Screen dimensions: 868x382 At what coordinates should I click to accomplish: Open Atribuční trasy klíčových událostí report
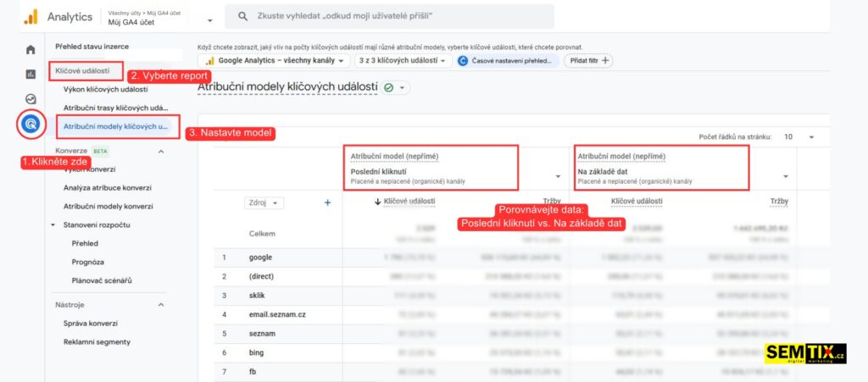pyautogui.click(x=116, y=108)
